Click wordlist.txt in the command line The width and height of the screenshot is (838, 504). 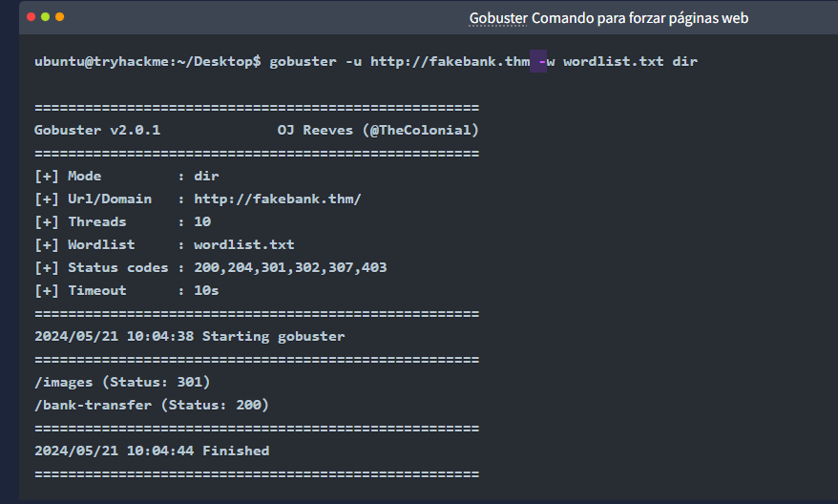pos(613,62)
